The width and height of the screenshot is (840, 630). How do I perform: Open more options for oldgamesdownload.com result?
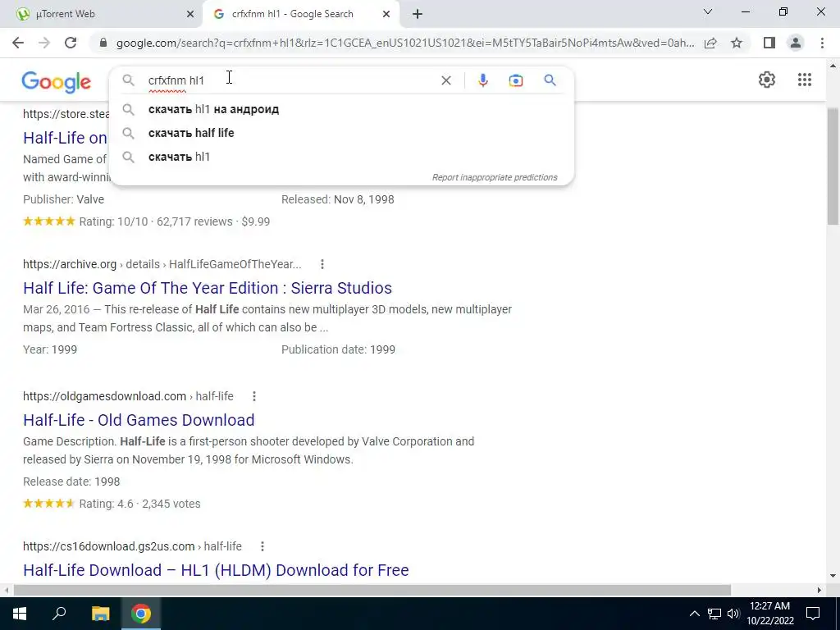tap(254, 396)
